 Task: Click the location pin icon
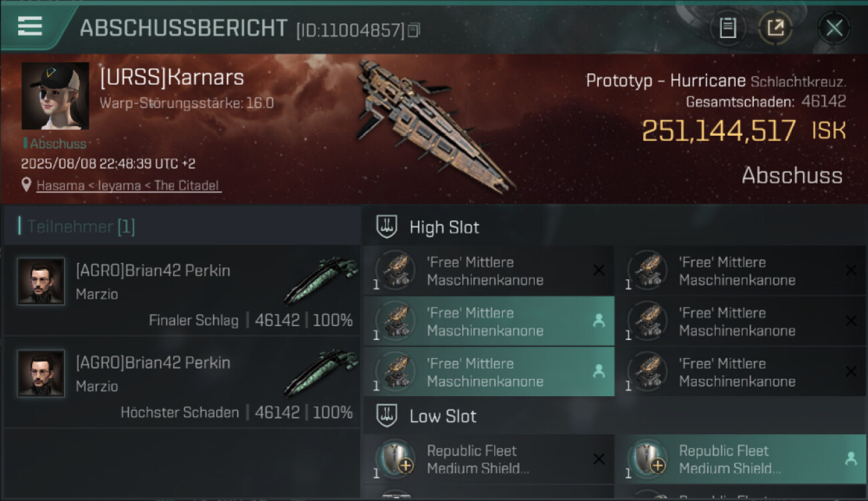tap(27, 185)
